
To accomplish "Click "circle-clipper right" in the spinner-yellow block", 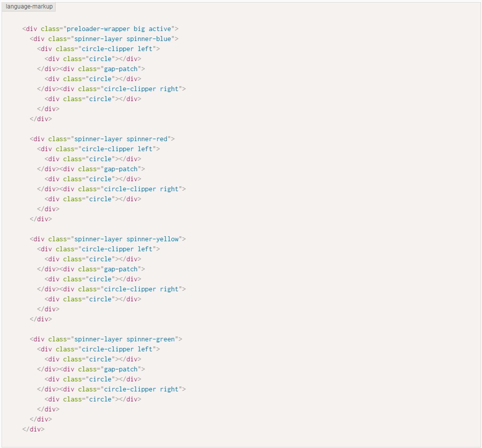I will pos(141,289).
